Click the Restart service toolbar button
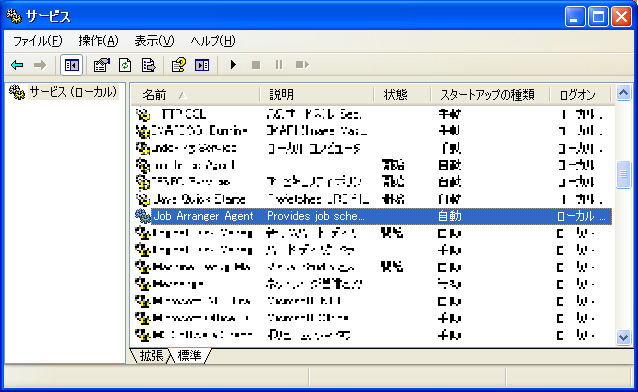Image resolution: width=638 pixels, height=392 pixels. pyautogui.click(x=302, y=65)
